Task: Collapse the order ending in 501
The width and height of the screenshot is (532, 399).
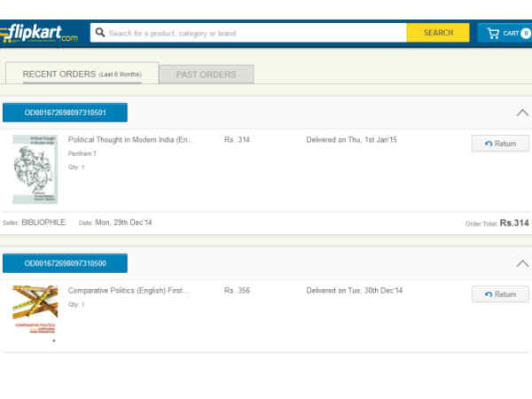Action: (522, 113)
